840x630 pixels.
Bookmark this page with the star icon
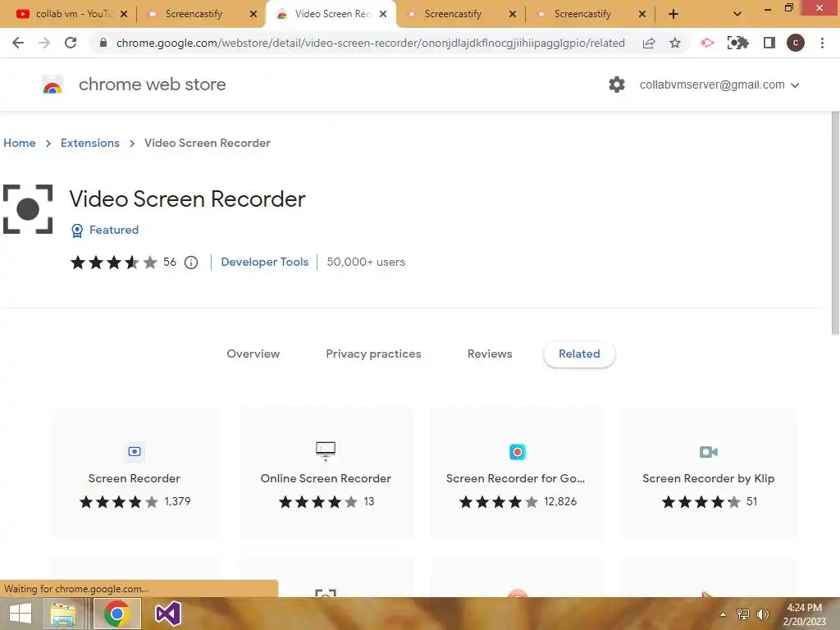click(x=675, y=43)
